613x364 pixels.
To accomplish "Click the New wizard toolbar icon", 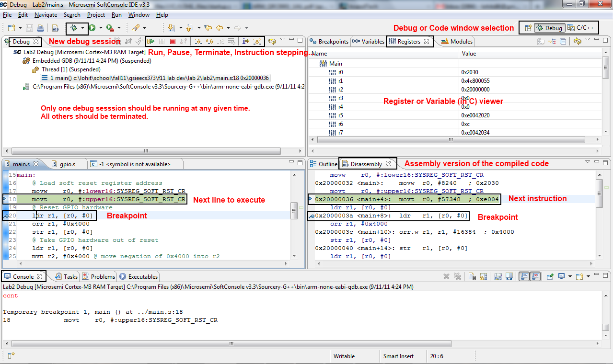I will click(12, 28).
